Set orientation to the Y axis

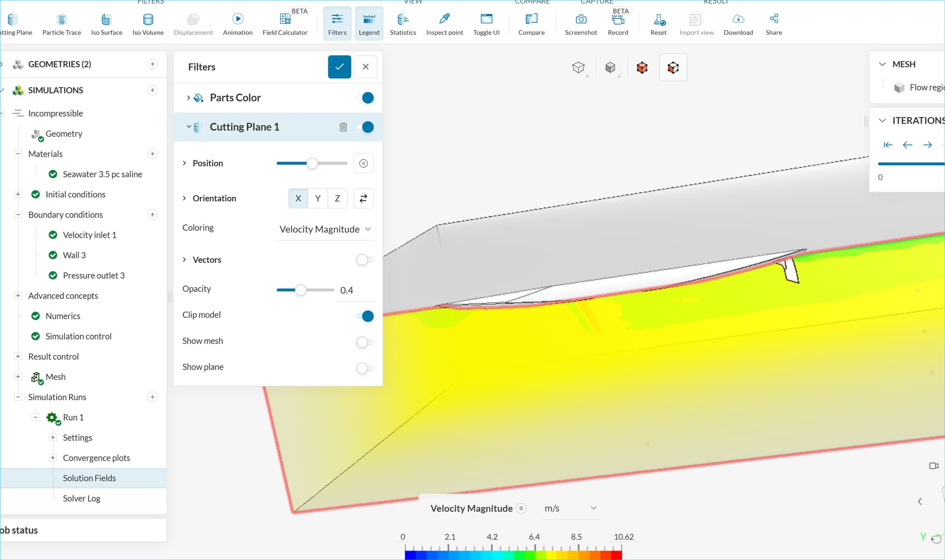point(318,198)
